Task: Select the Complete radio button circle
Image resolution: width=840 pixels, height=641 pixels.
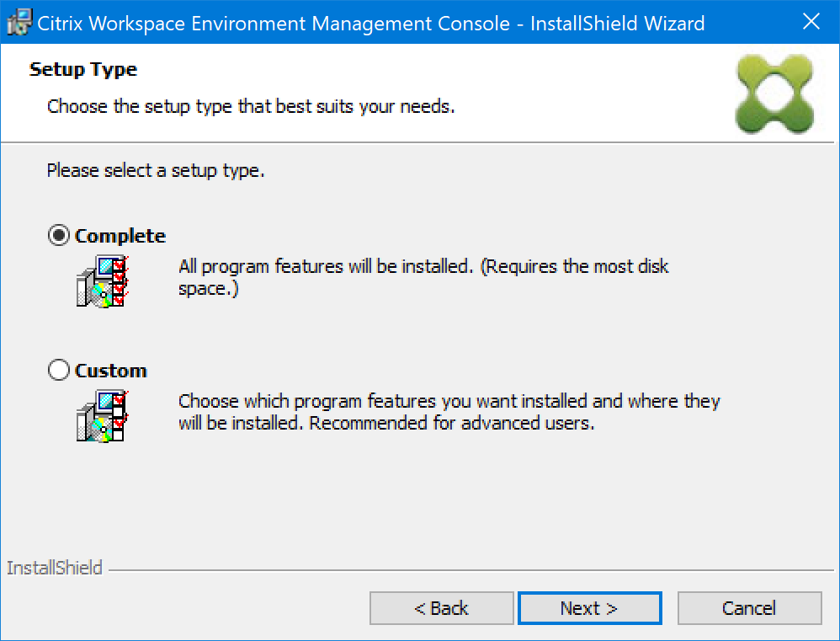Action: (x=59, y=237)
